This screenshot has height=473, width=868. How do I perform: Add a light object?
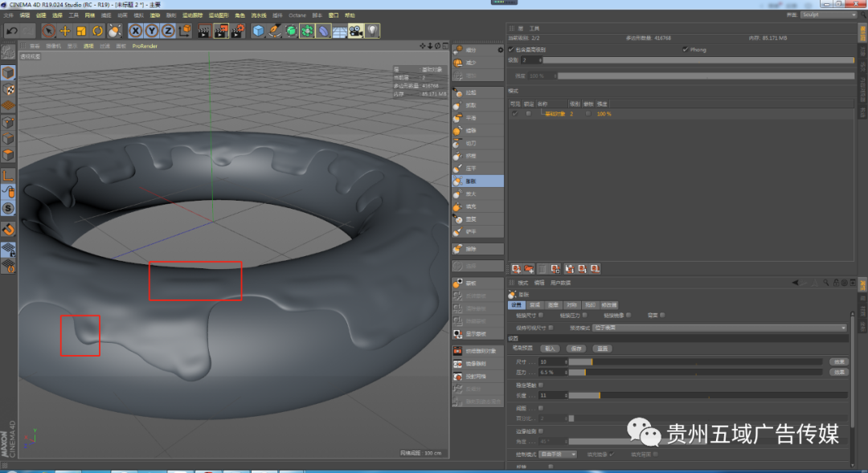[x=373, y=31]
